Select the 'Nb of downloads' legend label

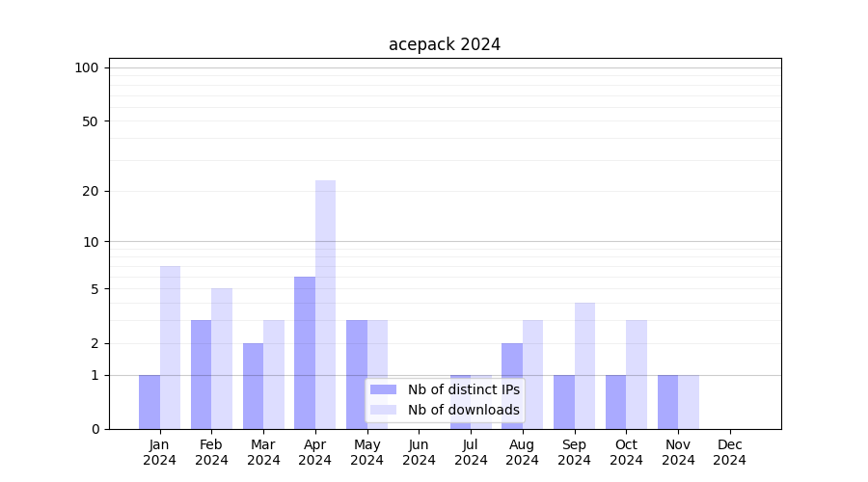point(463,410)
